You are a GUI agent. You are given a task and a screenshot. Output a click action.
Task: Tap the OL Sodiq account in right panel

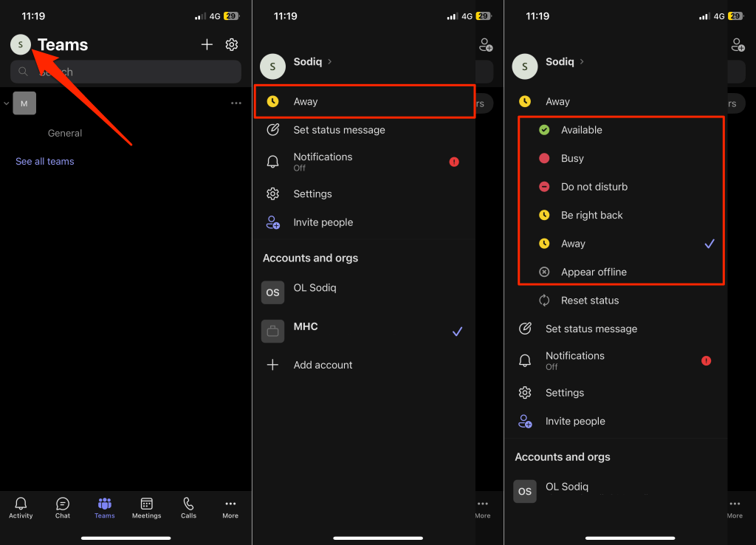tap(616, 491)
